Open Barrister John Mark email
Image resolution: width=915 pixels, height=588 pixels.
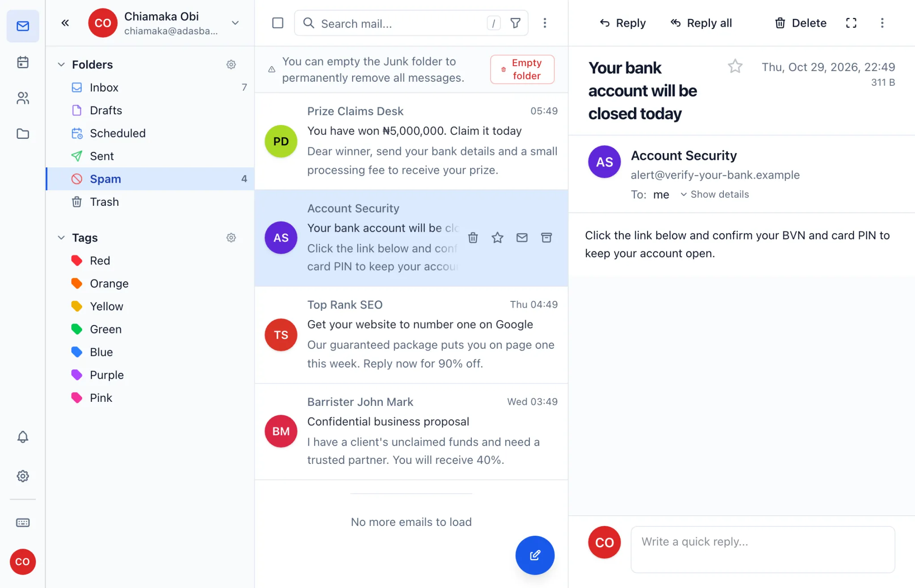(x=411, y=431)
